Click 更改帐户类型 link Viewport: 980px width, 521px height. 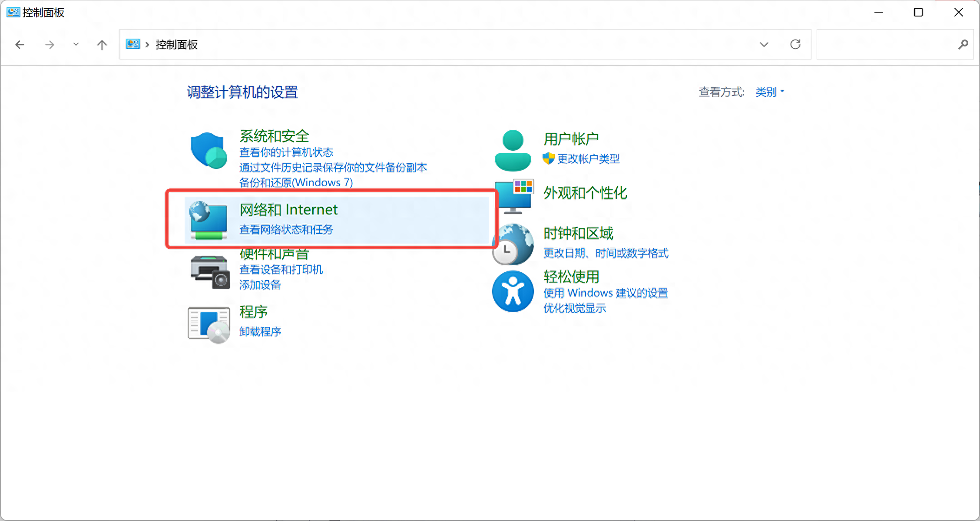tap(588, 159)
